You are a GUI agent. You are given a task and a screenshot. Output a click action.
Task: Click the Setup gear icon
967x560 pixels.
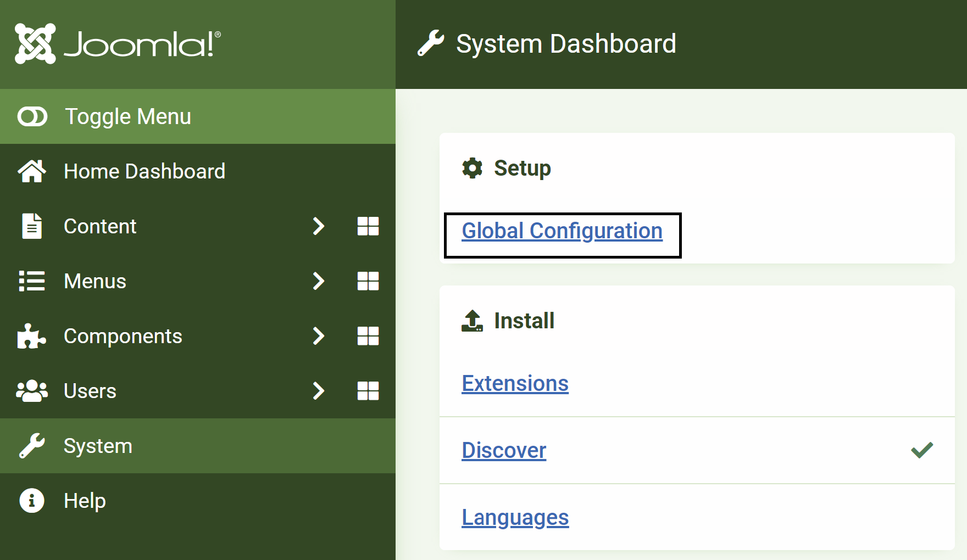pos(472,168)
